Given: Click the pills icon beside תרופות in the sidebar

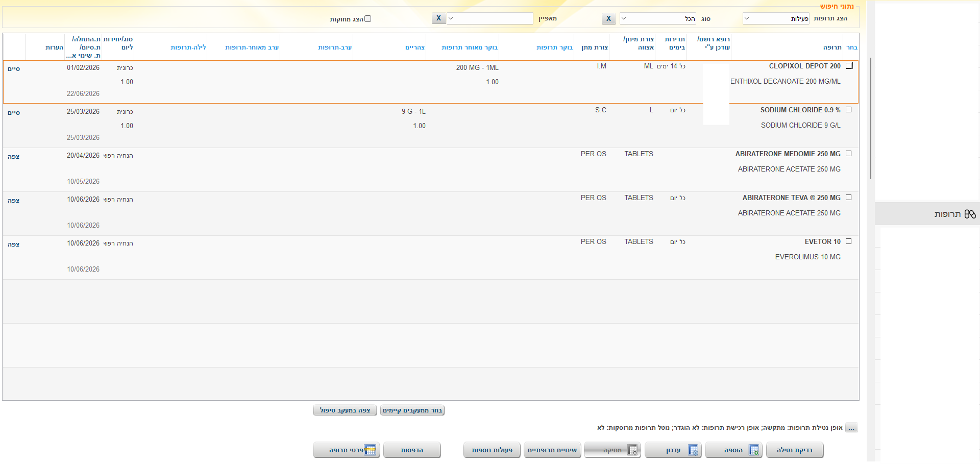Looking at the screenshot, I should 970,214.
